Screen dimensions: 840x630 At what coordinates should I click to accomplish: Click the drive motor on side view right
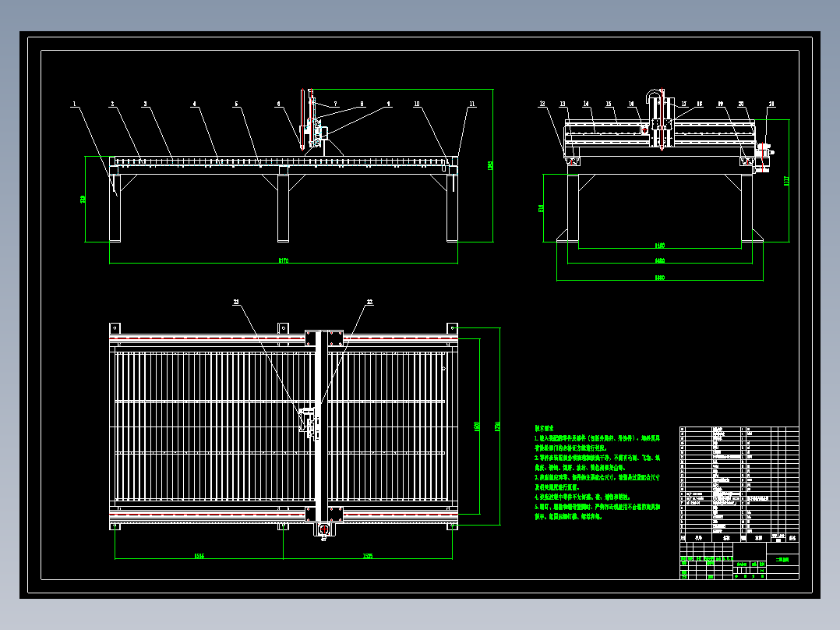tap(764, 157)
